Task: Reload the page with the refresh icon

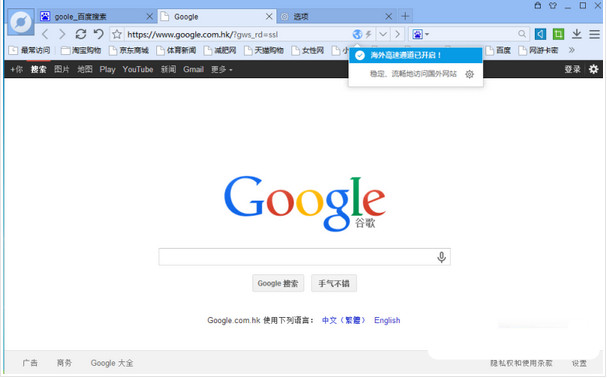Action: pyautogui.click(x=81, y=34)
